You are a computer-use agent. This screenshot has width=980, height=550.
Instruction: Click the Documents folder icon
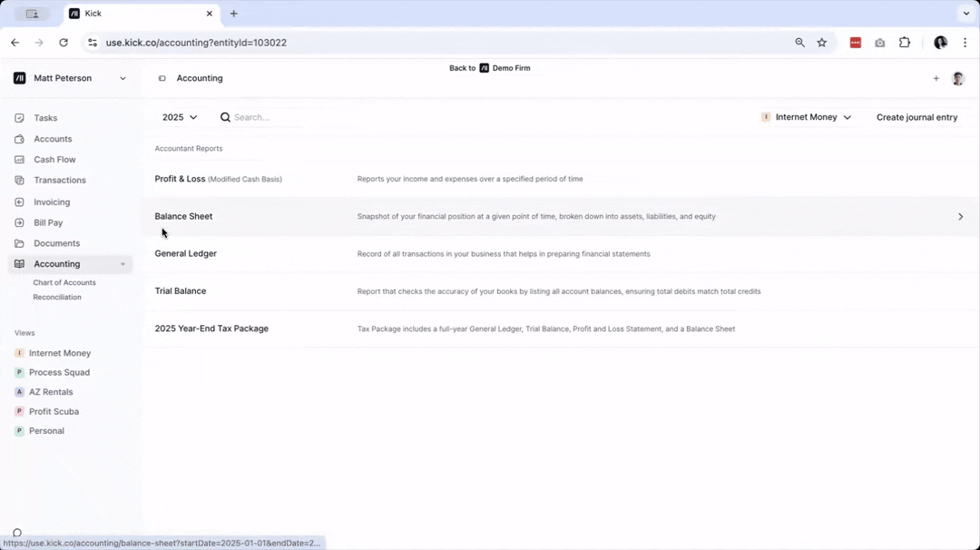pyautogui.click(x=19, y=243)
